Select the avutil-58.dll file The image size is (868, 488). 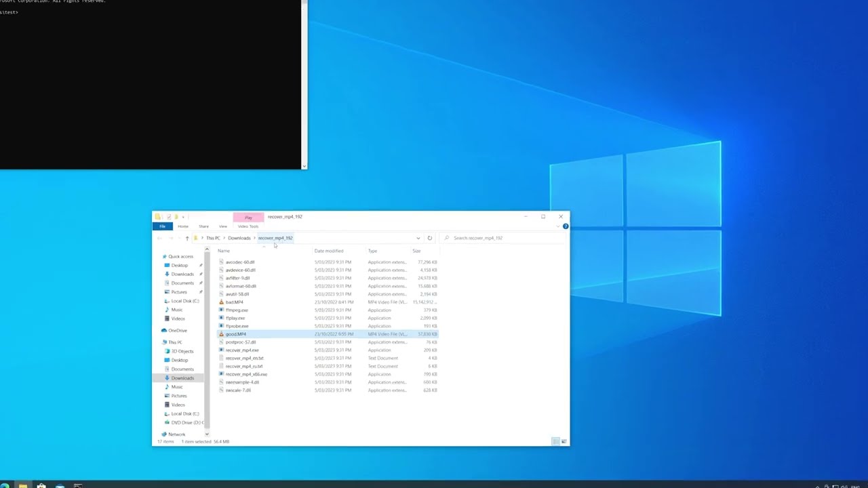(x=237, y=294)
